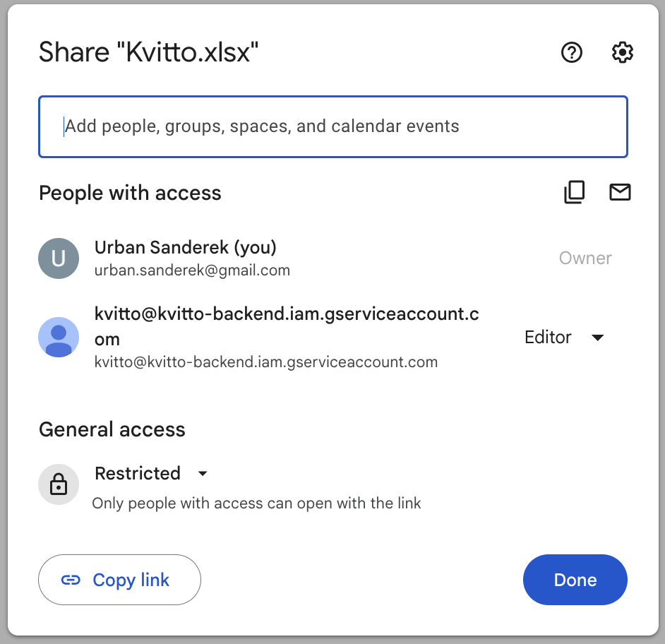Click the Copy link button text

131,580
